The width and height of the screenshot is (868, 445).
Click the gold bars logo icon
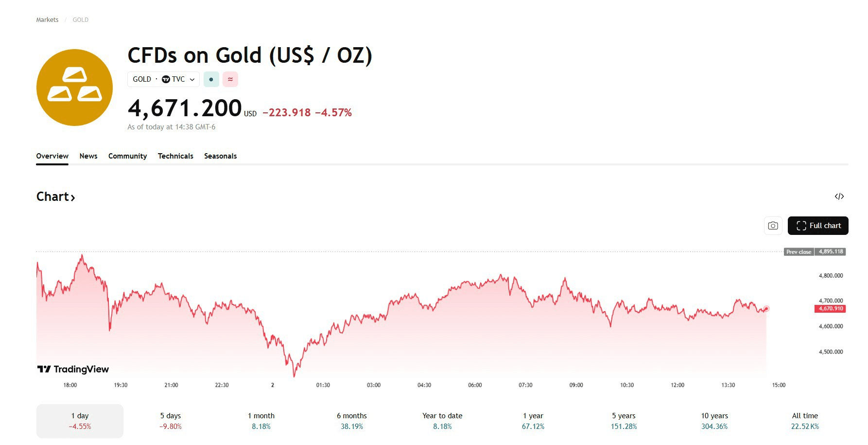coord(74,88)
